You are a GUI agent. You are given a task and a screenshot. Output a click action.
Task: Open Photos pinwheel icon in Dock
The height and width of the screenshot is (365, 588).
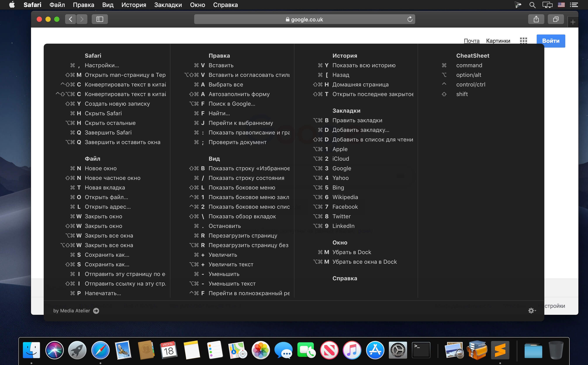point(261,350)
